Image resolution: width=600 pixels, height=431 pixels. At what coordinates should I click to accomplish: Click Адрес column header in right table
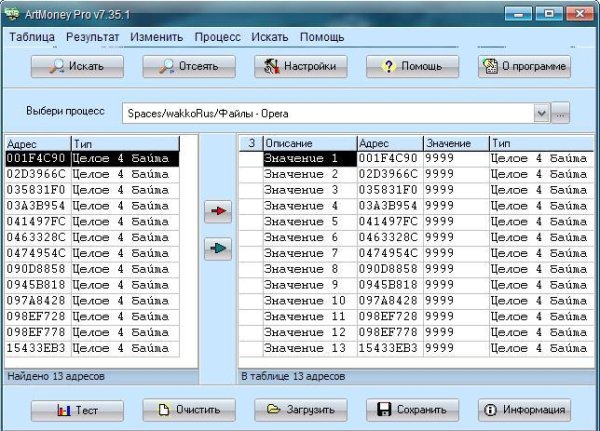pos(390,144)
